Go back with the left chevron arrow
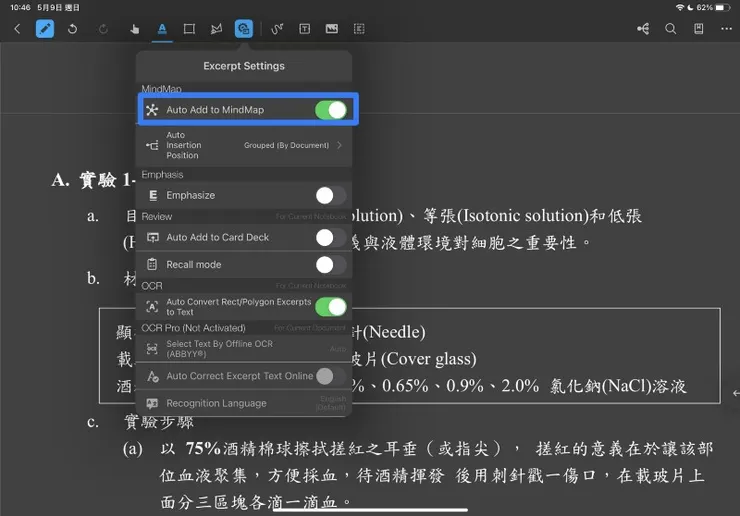 (17, 29)
